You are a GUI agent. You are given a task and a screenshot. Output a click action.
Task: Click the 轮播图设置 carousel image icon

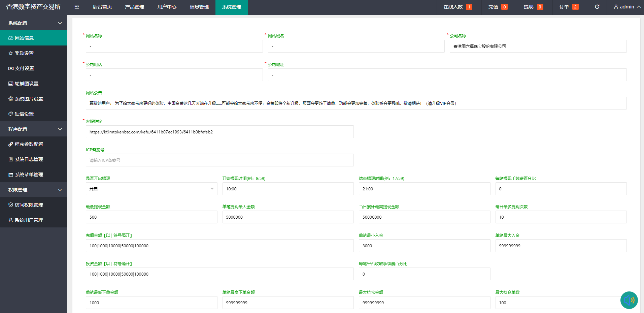10,83
